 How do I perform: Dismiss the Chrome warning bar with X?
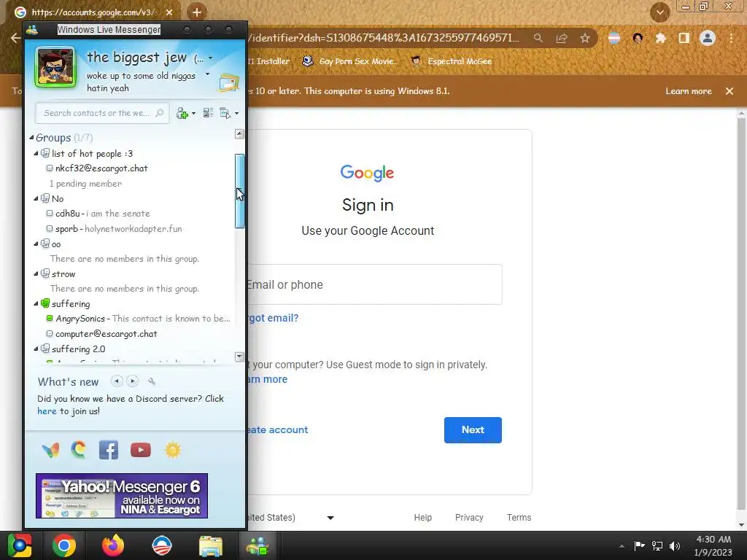point(729,91)
